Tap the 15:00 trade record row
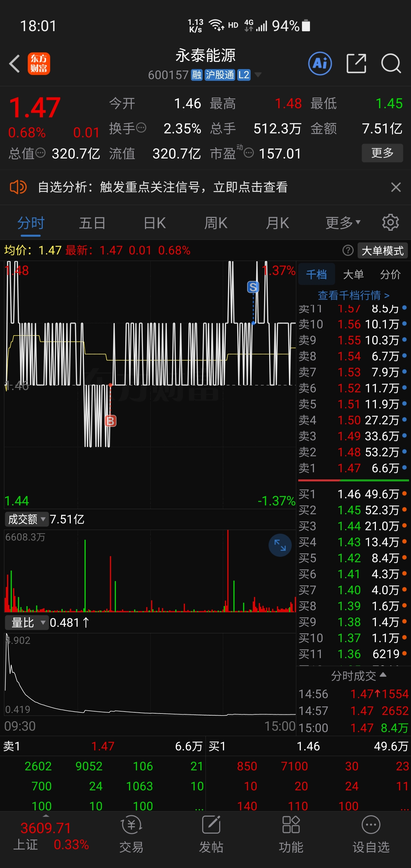411x868 pixels. [x=353, y=728]
